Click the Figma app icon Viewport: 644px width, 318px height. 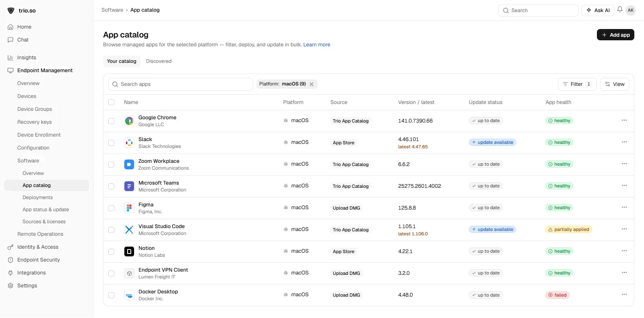[x=129, y=208]
